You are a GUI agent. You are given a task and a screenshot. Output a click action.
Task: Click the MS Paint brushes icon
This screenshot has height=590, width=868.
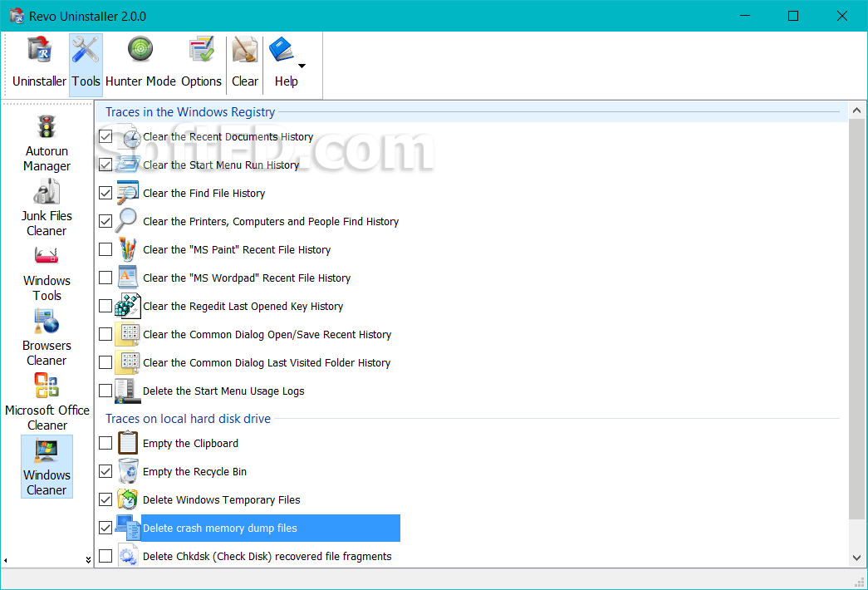tap(128, 249)
